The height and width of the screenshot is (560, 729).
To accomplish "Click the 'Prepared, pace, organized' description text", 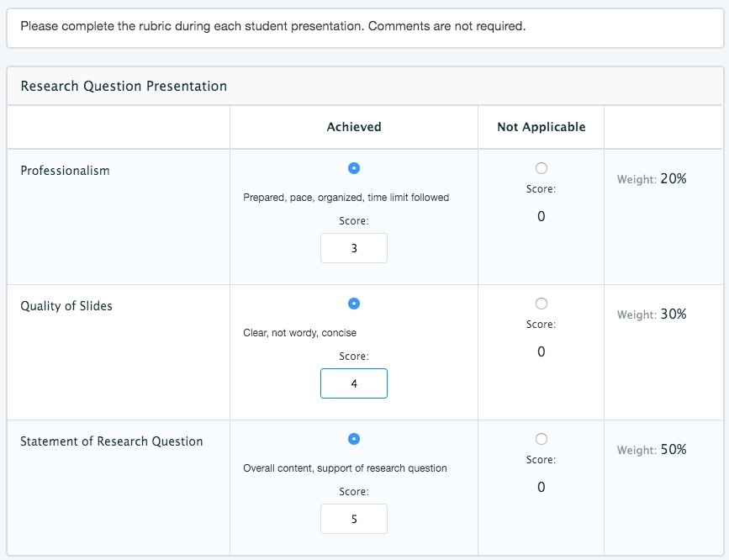I will pos(346,198).
